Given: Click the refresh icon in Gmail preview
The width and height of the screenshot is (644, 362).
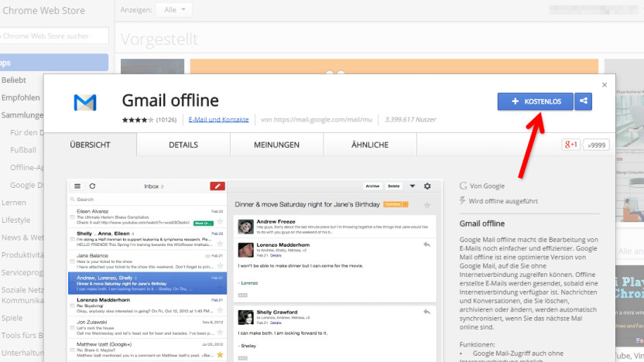Looking at the screenshot, I should tap(92, 186).
